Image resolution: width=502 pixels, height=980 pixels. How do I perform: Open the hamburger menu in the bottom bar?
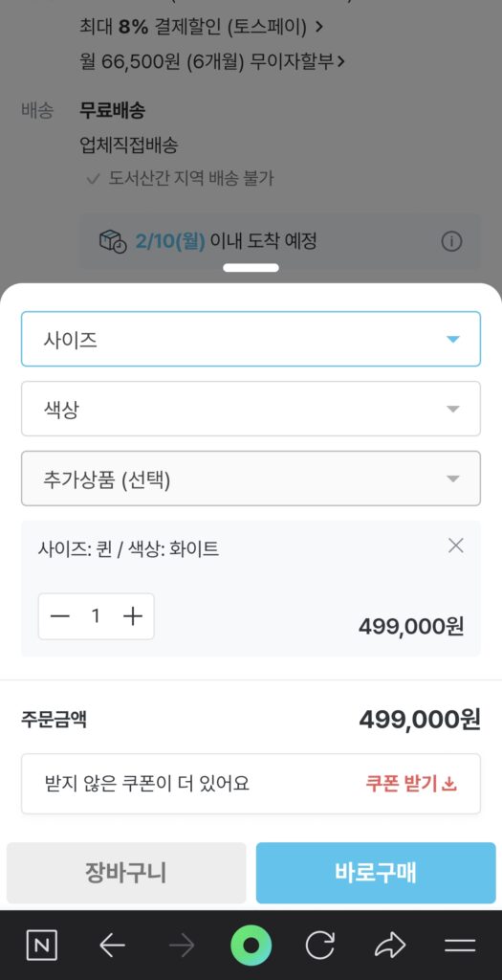tap(460, 947)
